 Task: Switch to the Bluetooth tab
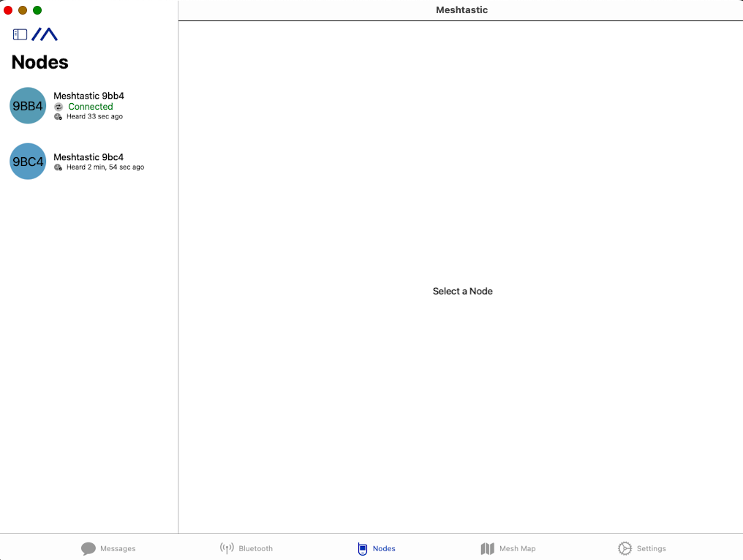tap(246, 548)
